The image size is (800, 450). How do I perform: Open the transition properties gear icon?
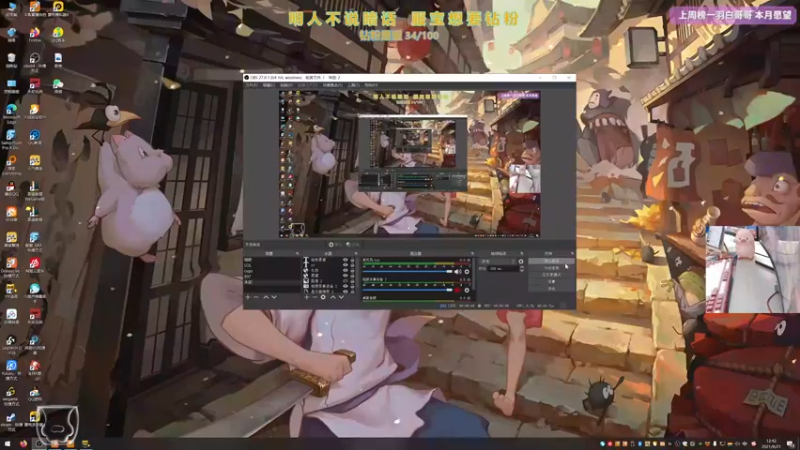point(521,261)
